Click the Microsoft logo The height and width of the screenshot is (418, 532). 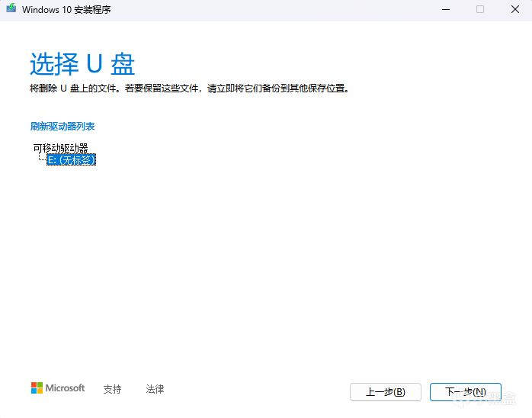[x=58, y=387]
